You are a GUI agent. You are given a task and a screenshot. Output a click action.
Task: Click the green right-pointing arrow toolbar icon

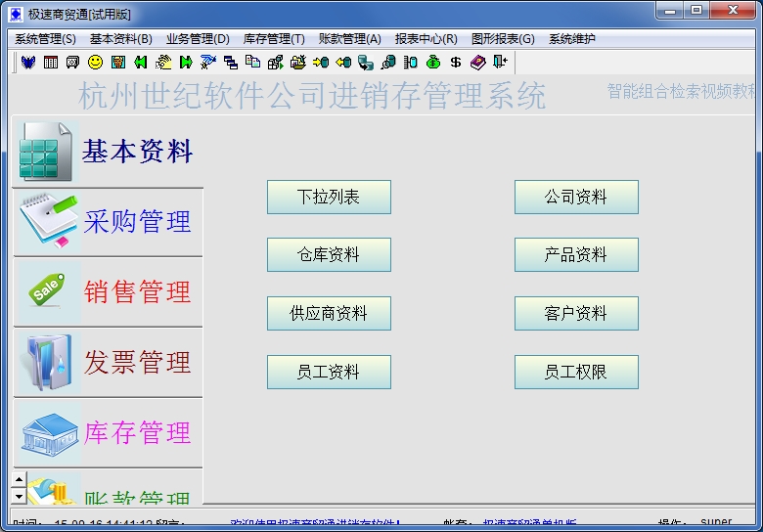[x=186, y=62]
